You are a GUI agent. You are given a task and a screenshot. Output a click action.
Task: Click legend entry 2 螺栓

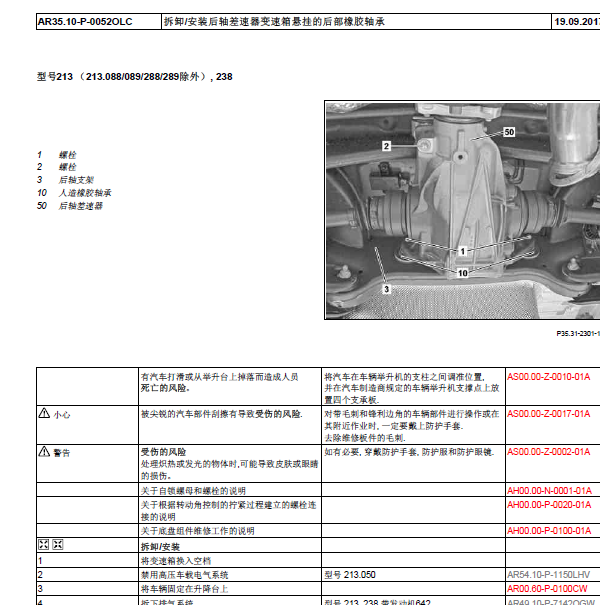point(56,167)
